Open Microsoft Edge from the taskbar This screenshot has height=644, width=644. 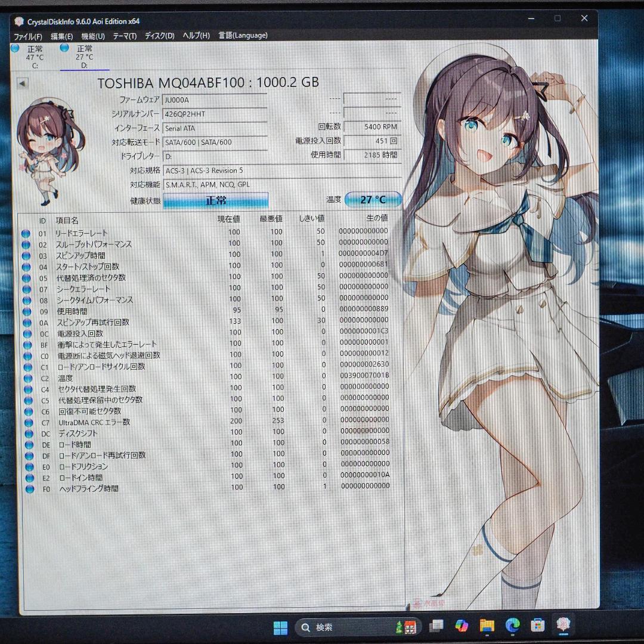click(x=513, y=626)
